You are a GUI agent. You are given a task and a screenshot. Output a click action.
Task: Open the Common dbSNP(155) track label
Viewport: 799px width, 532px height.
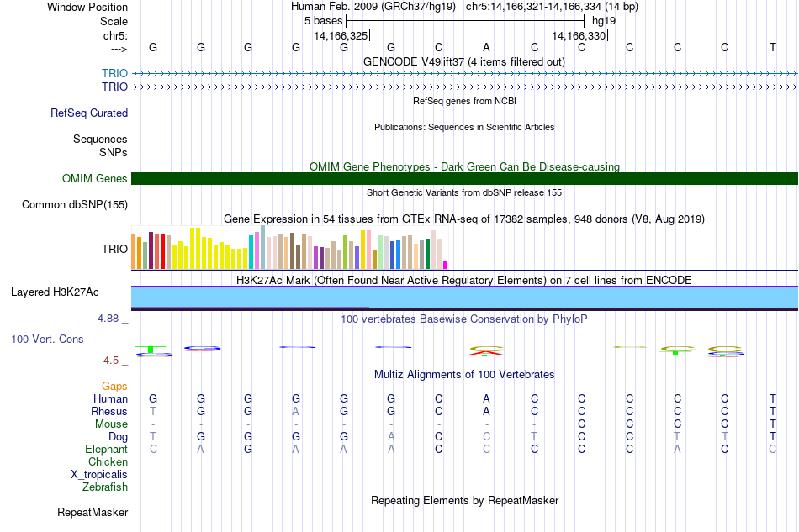(x=75, y=205)
